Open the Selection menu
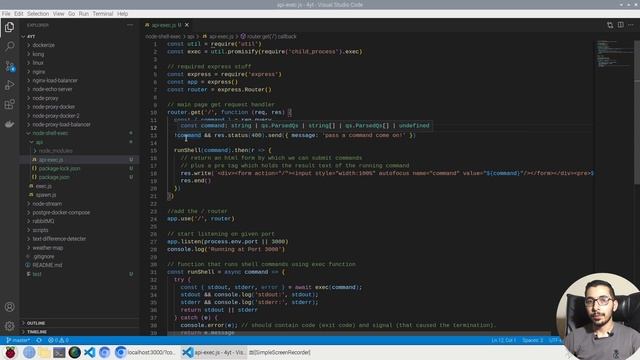The height and width of the screenshot is (360, 640). [38, 13]
